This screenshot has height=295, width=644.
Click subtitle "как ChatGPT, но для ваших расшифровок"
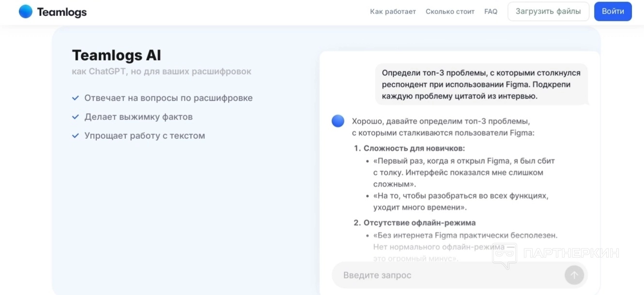pos(162,72)
